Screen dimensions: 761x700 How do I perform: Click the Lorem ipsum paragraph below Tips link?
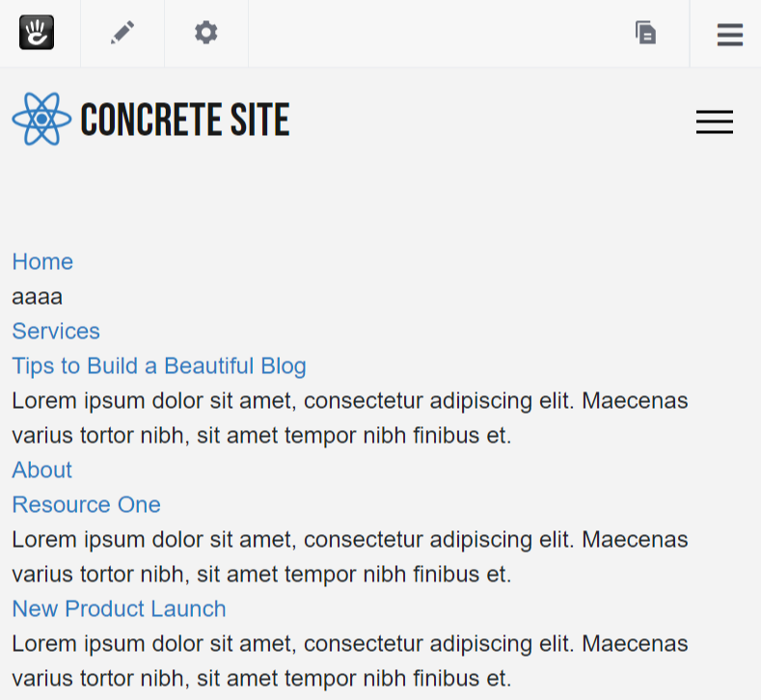[350, 418]
